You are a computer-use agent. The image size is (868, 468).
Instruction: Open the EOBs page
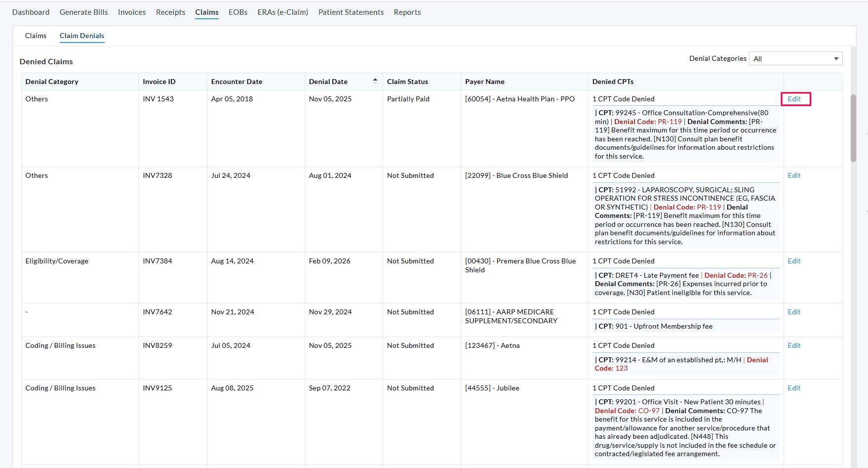tap(238, 12)
